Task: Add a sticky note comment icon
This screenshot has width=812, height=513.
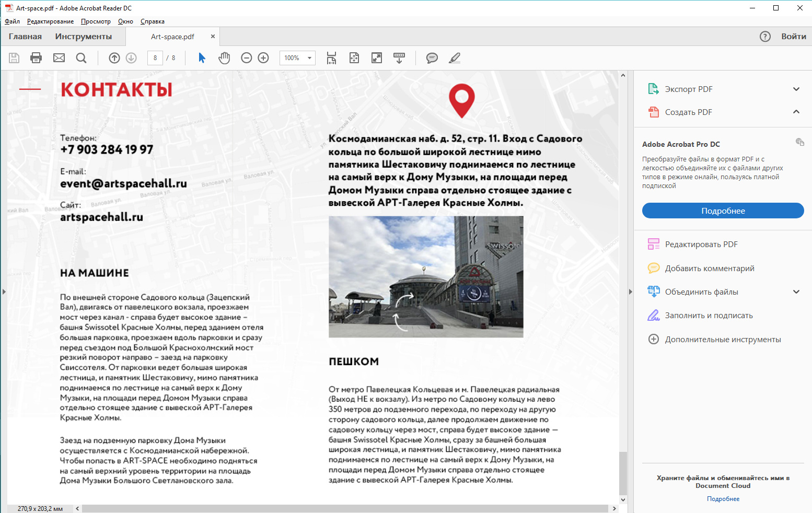Action: tap(432, 58)
